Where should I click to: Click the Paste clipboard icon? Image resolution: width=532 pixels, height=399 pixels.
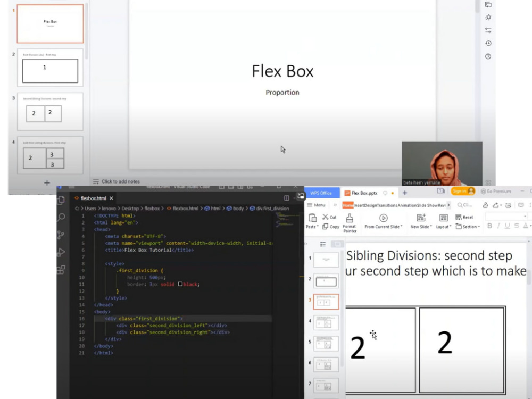click(312, 218)
